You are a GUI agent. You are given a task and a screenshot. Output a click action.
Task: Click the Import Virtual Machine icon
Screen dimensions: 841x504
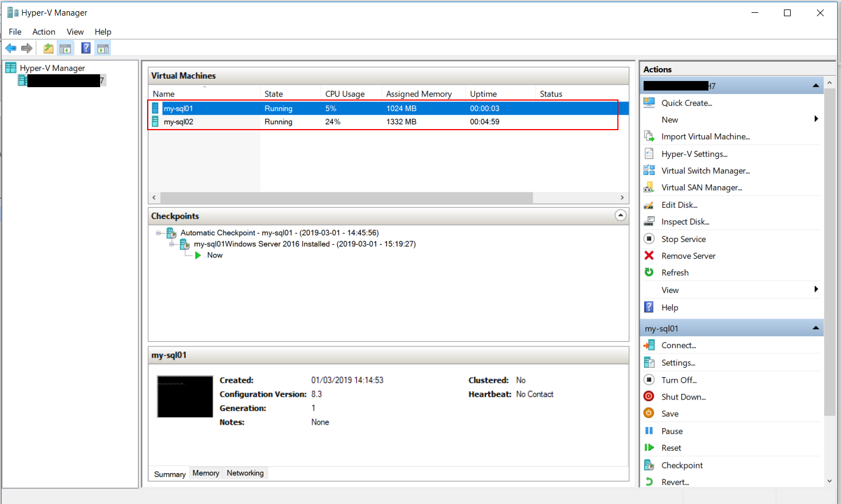(x=649, y=136)
